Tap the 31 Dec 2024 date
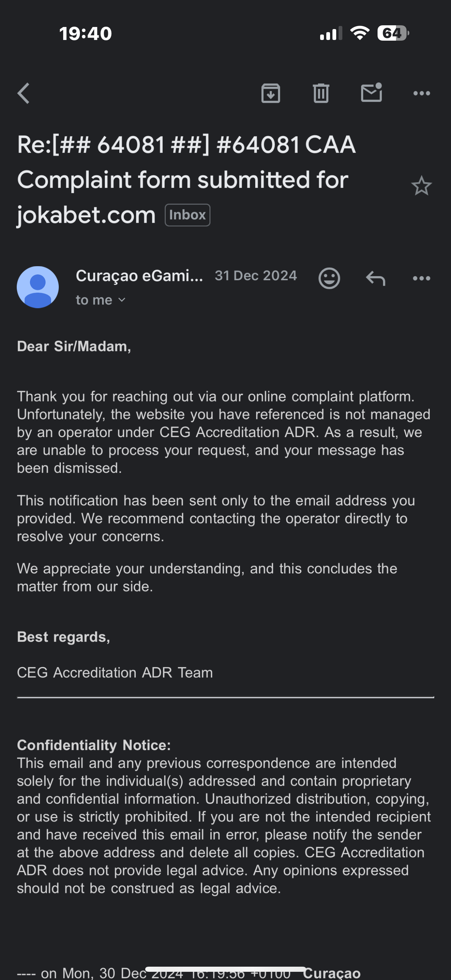Viewport: 451px width, 980px height. [256, 276]
